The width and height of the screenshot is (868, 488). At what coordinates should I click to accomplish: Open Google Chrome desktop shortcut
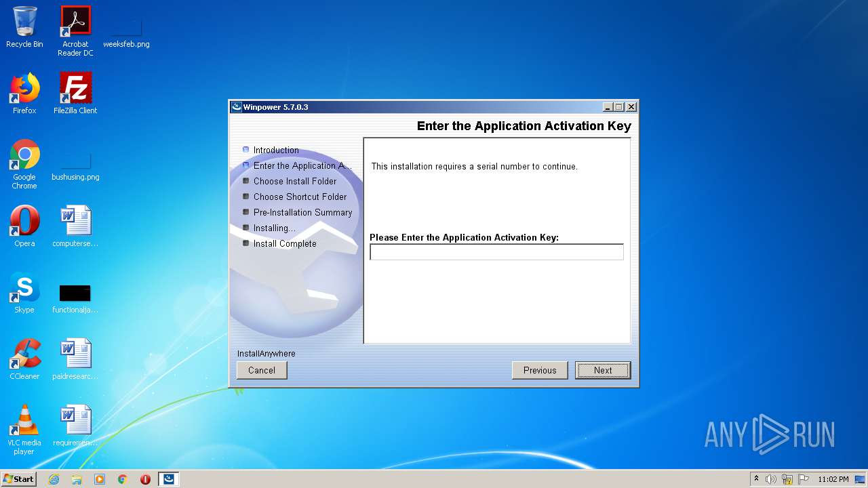pos(24,164)
